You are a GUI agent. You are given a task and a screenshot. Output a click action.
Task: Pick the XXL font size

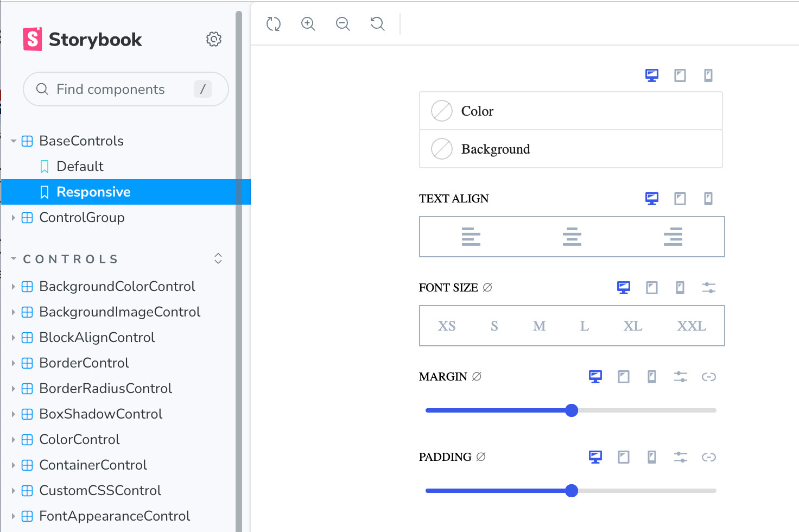pyautogui.click(x=691, y=326)
